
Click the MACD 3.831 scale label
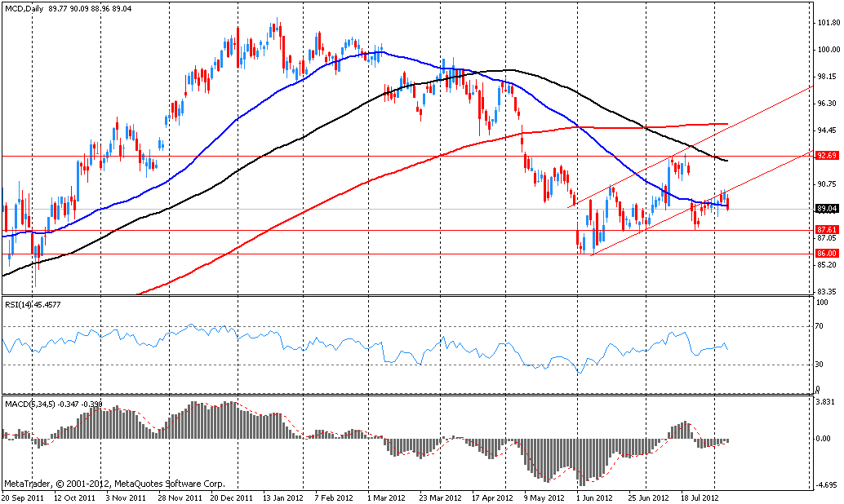point(826,402)
